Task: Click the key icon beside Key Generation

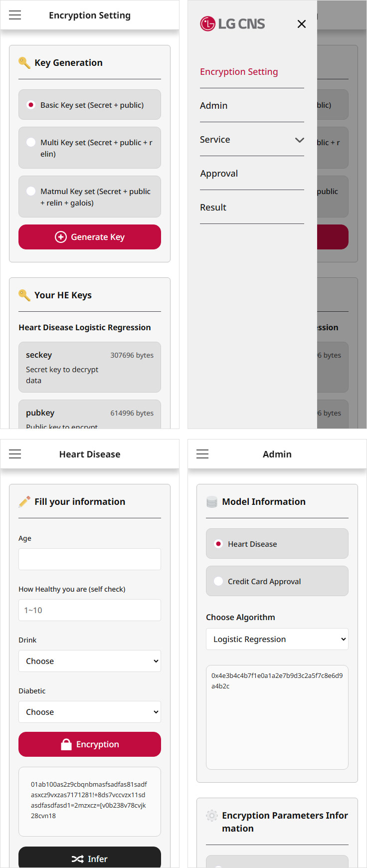Action: [24, 63]
